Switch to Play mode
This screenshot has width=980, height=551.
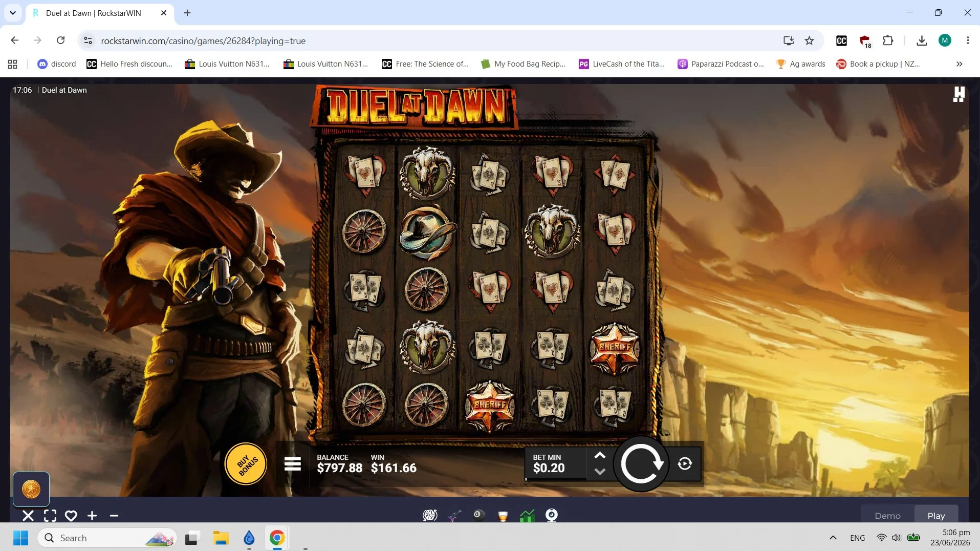(936, 516)
